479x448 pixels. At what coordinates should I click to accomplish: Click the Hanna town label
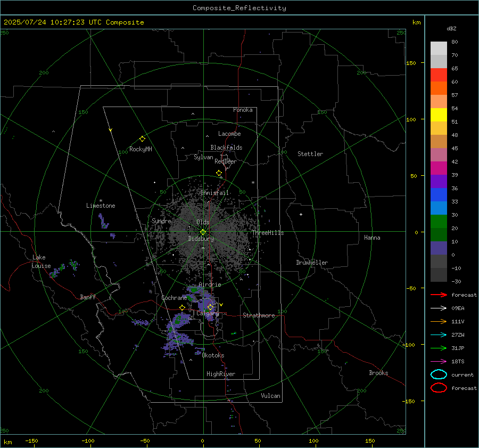(x=372, y=238)
